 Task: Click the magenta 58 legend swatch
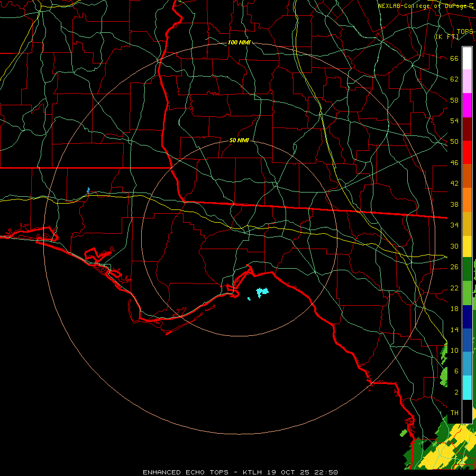click(x=467, y=105)
